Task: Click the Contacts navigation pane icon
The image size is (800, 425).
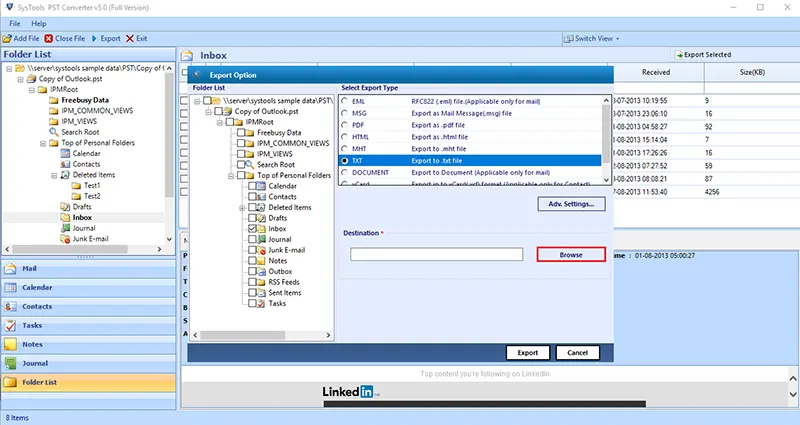Action: [x=10, y=306]
